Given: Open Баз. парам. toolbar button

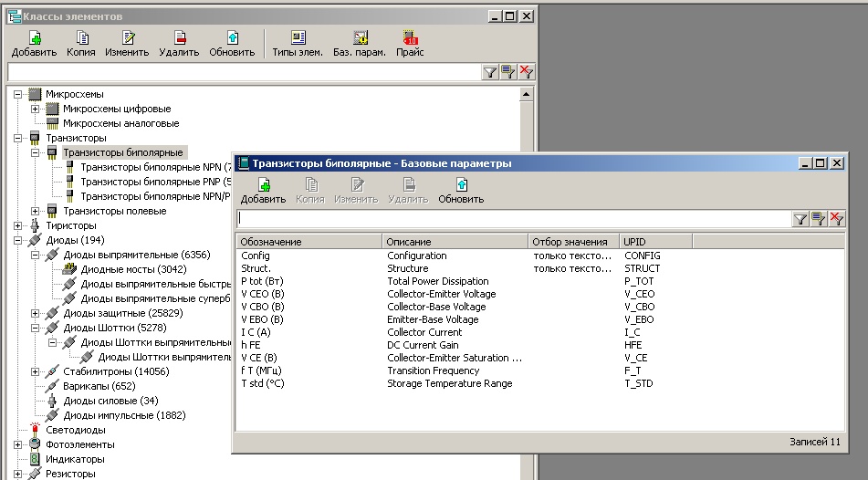Looking at the screenshot, I should point(360,44).
